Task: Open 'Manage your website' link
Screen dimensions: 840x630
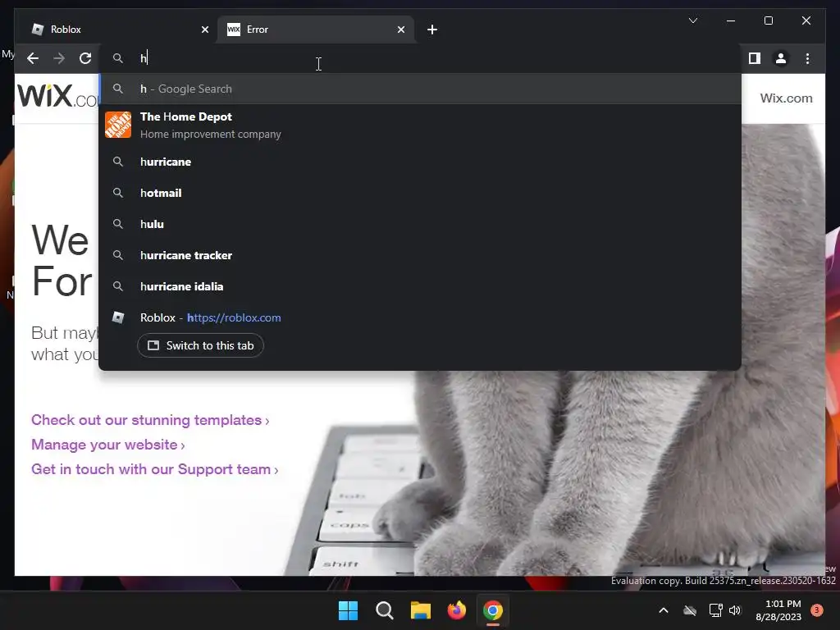Action: click(x=107, y=445)
